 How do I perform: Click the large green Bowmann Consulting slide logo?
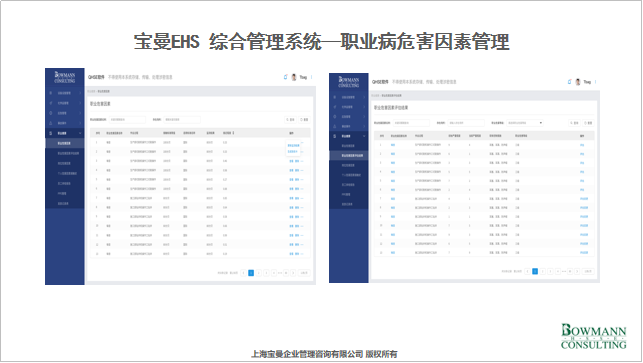coord(593,336)
